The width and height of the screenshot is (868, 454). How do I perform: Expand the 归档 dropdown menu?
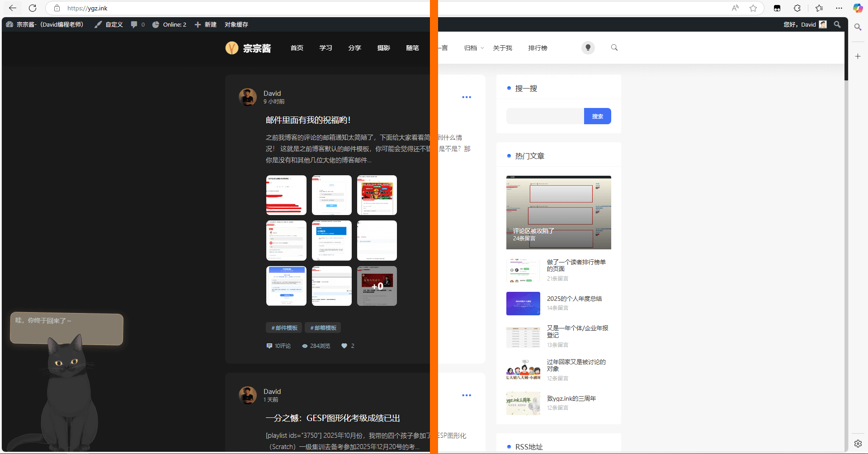pyautogui.click(x=474, y=48)
